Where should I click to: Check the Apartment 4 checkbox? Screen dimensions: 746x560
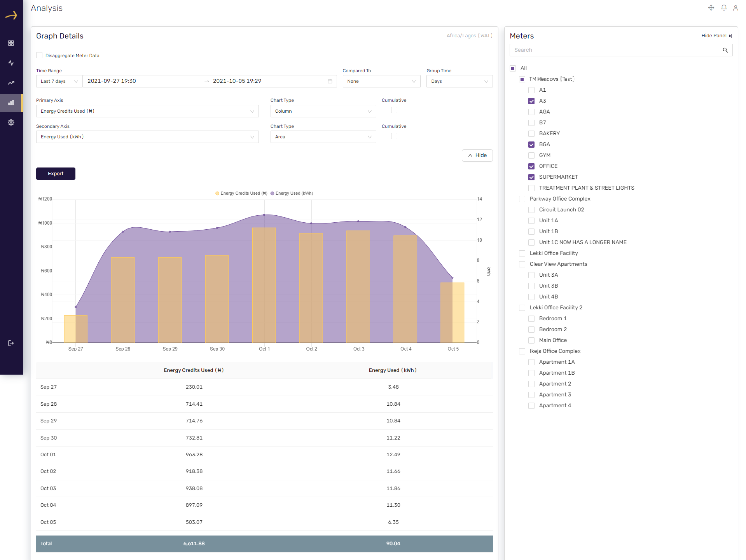coord(531,406)
